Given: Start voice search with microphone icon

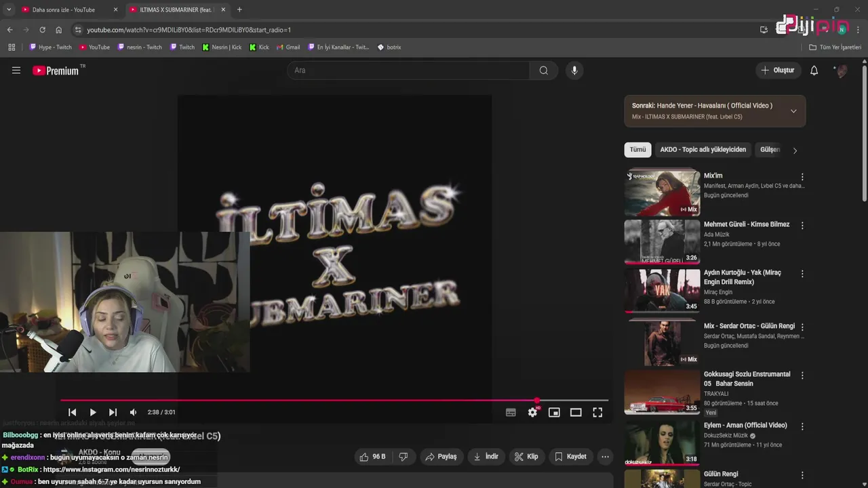Looking at the screenshot, I should [574, 70].
